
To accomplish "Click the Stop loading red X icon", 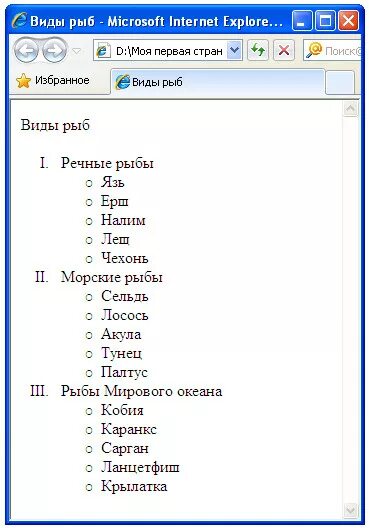I will coord(284,50).
